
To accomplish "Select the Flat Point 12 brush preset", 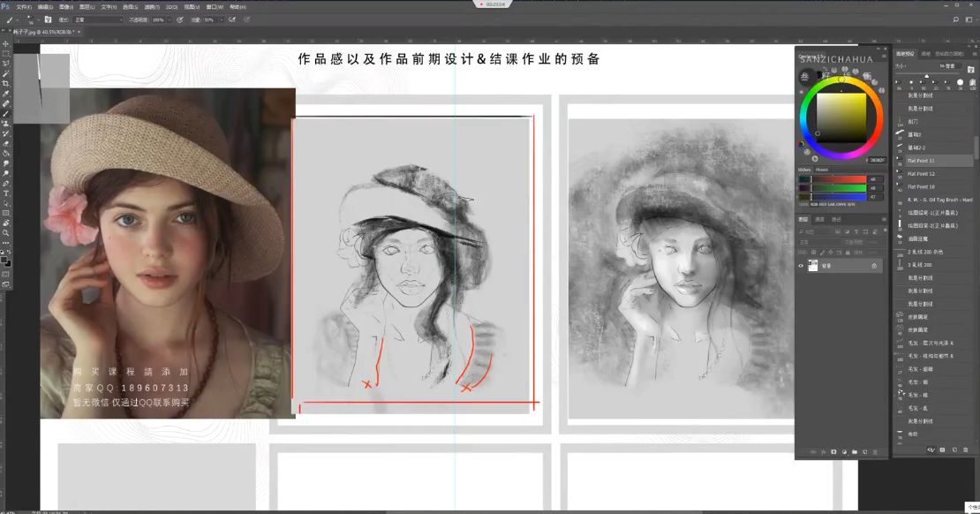I will pos(921,174).
